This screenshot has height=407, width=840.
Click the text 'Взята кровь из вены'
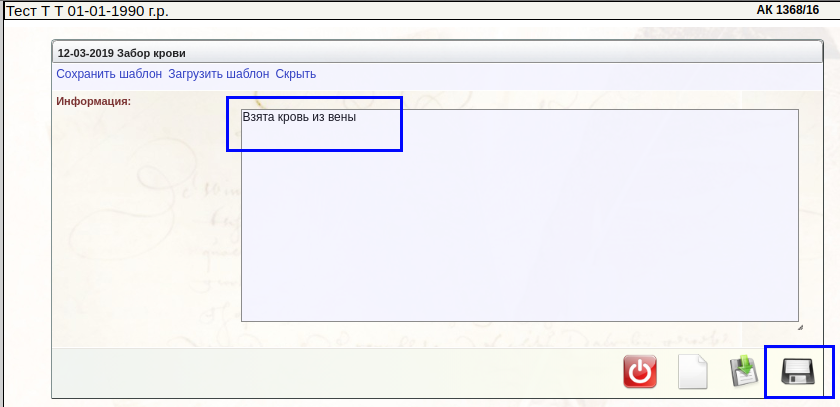299,117
